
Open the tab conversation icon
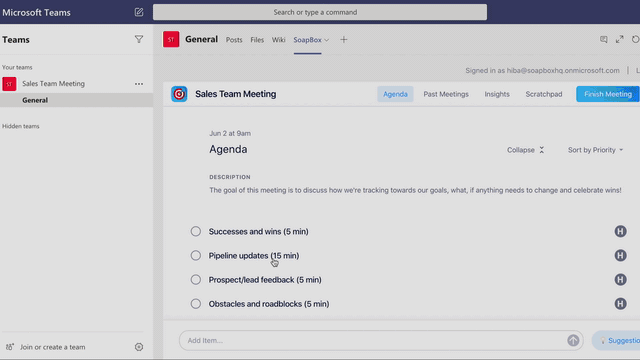pyautogui.click(x=603, y=39)
